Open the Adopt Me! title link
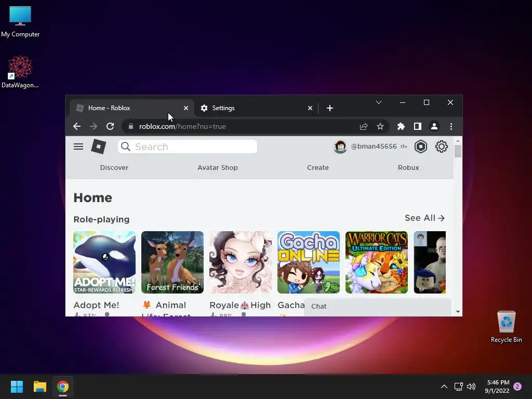This screenshot has height=399, width=532. point(96,305)
